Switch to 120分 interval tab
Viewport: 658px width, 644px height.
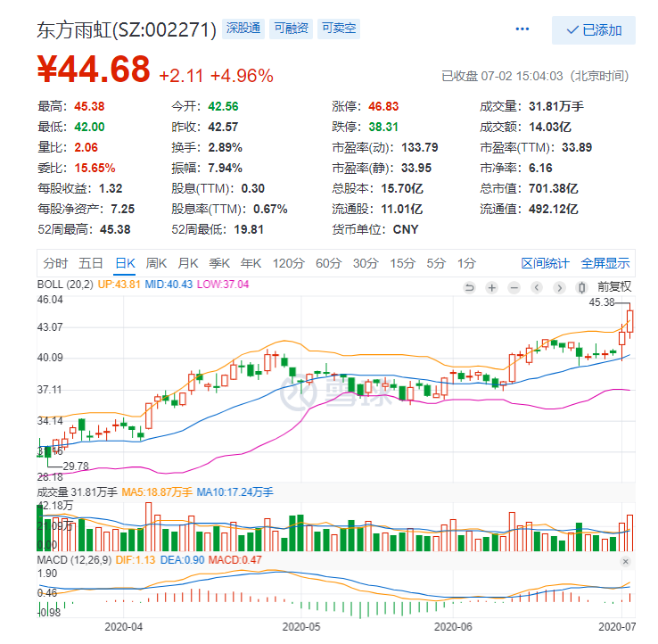pyautogui.click(x=289, y=263)
